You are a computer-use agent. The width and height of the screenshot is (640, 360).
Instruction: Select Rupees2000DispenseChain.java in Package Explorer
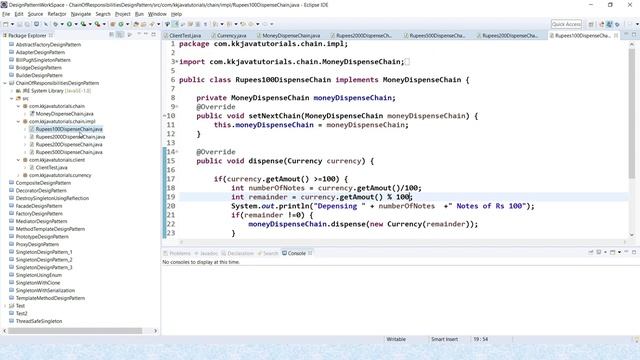point(70,137)
